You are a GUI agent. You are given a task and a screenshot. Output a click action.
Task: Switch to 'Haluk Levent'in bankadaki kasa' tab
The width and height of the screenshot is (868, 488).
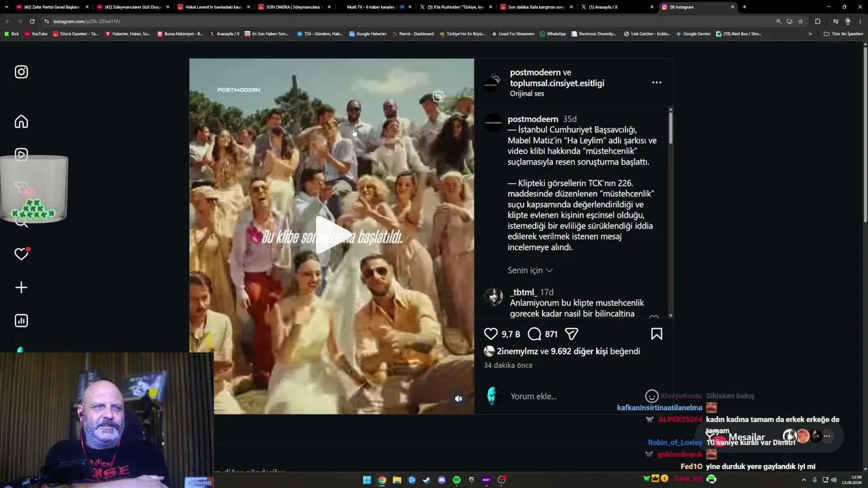pyautogui.click(x=213, y=7)
